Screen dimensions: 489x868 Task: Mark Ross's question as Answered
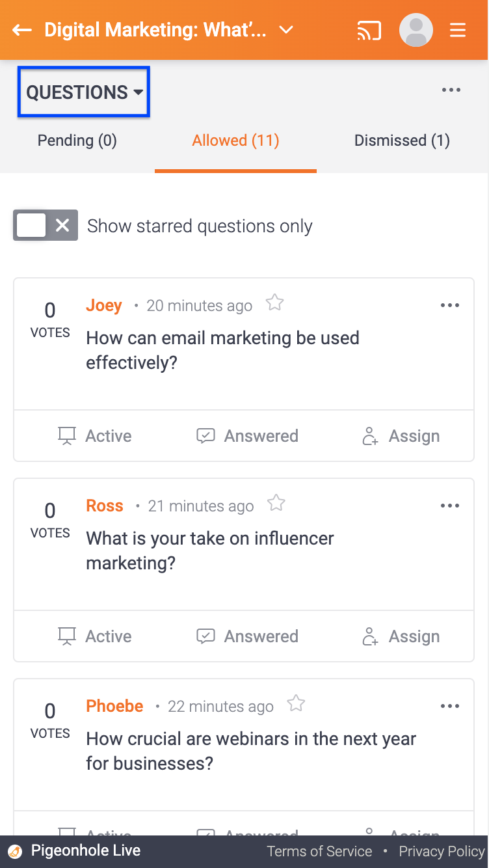pyautogui.click(x=248, y=636)
